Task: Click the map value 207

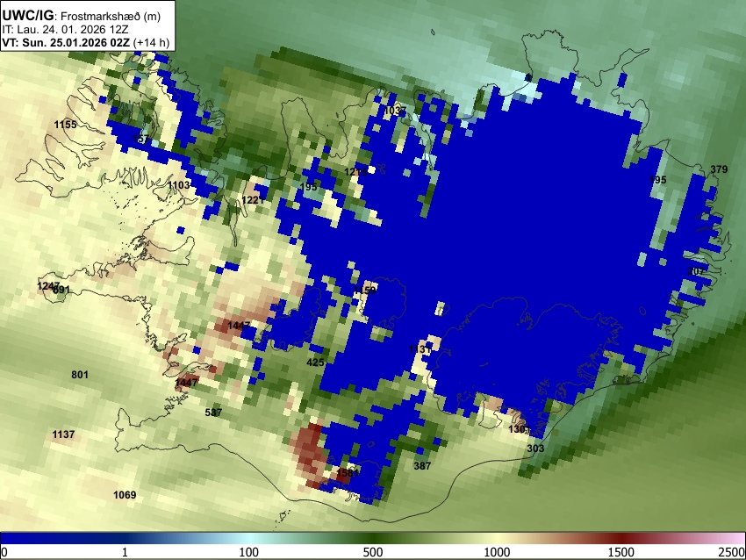Action: coord(696,271)
